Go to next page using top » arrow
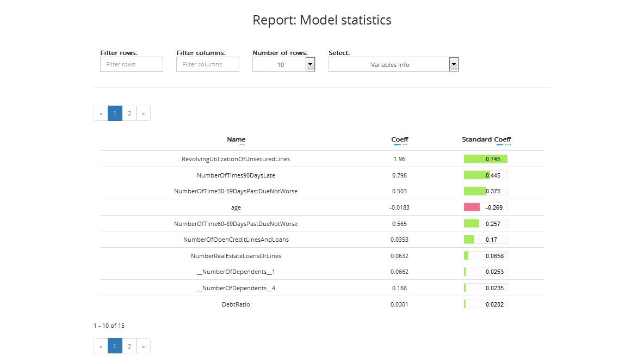This screenshot has width=644, height=361. (143, 113)
